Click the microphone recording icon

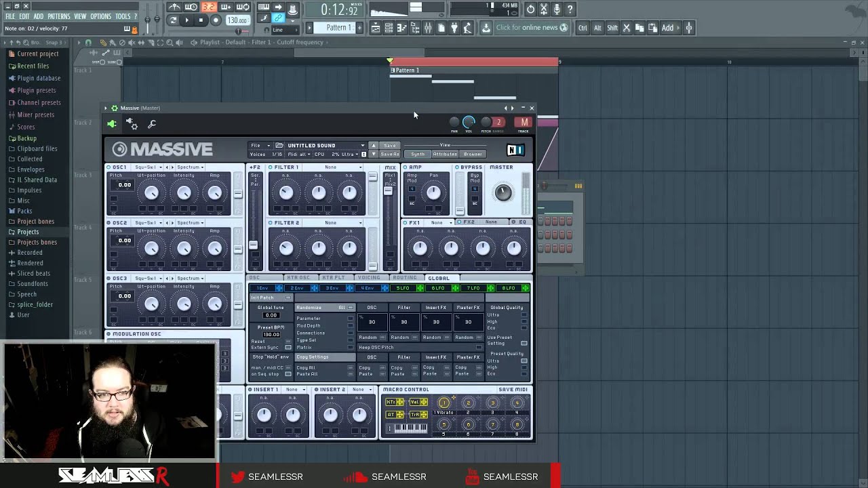pos(557,9)
